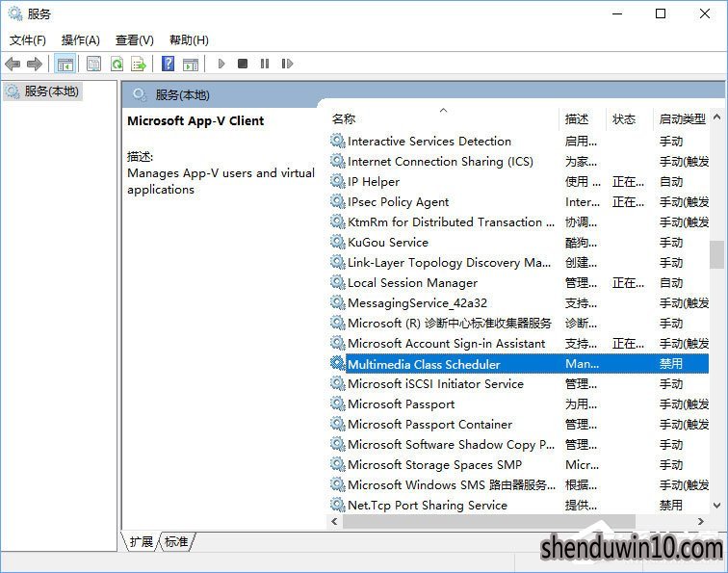Click the Restart Service icon
Screen dimensions: 728x573
[287, 64]
